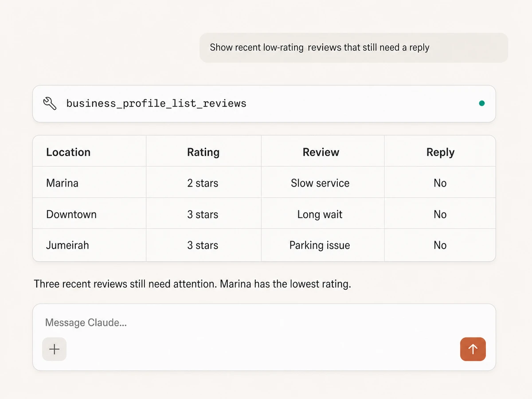This screenshot has width=532, height=399.
Task: Select the Marina location cell
Action: (90, 182)
